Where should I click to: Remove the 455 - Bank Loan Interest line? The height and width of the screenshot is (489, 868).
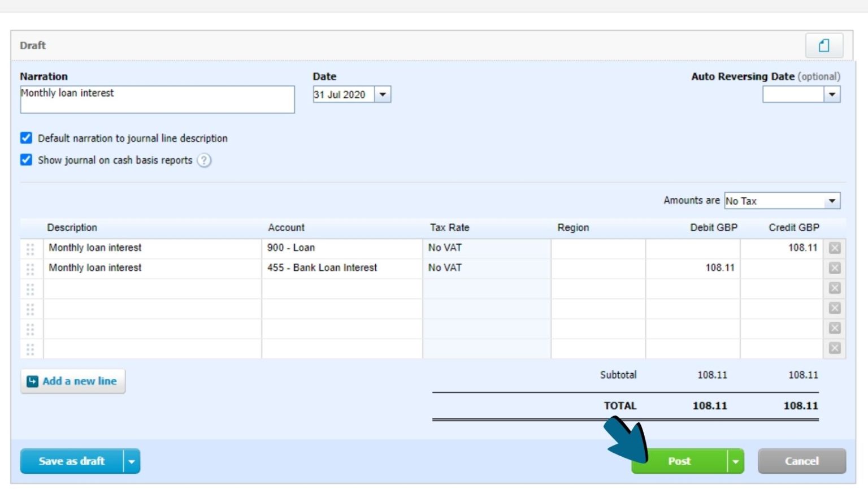[835, 268]
